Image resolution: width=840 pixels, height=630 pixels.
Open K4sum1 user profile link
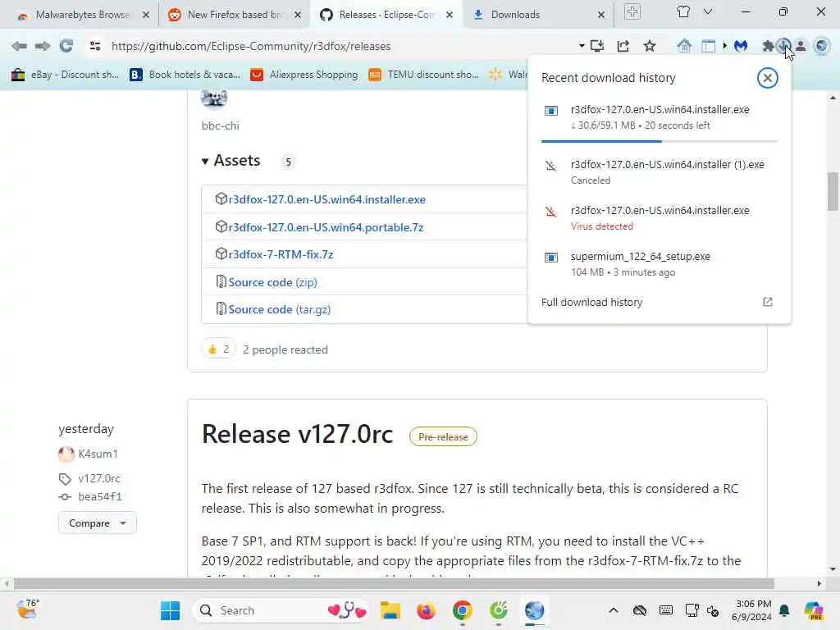coord(98,454)
